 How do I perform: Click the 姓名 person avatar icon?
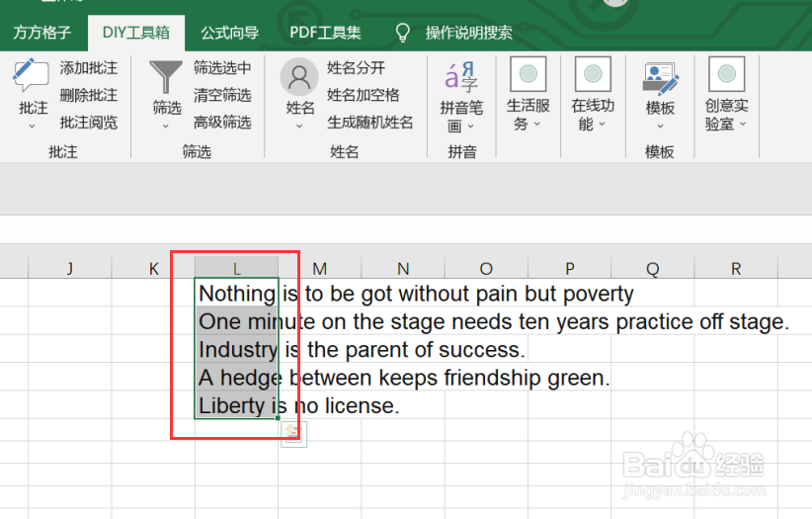[x=298, y=77]
